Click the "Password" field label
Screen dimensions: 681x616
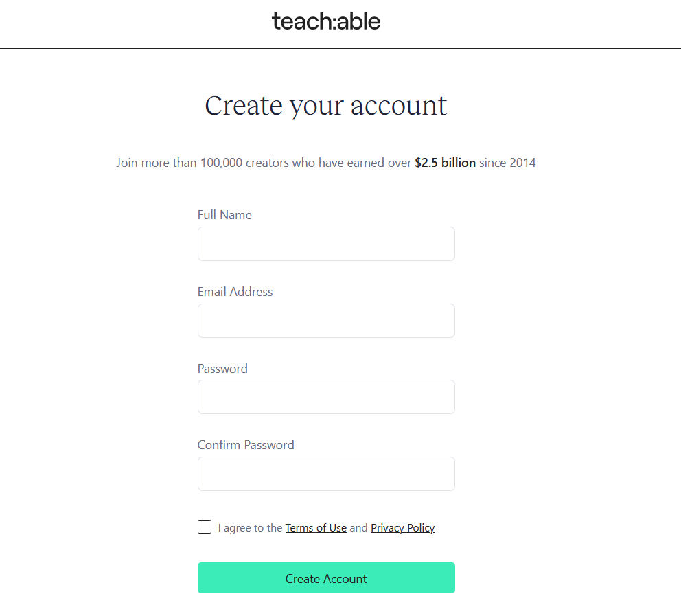[222, 369]
